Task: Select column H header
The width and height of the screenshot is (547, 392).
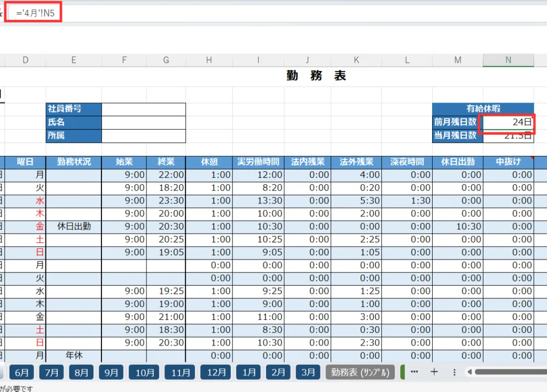Action: click(209, 60)
